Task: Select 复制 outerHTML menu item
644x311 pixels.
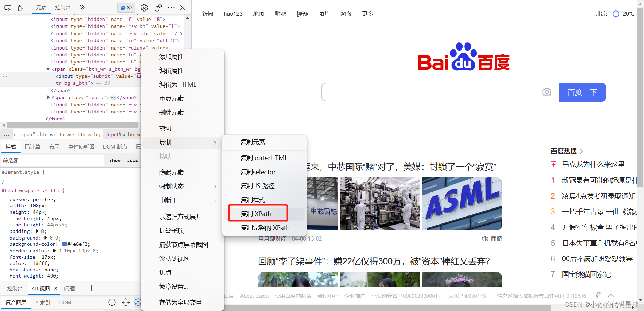Action: [x=264, y=158]
